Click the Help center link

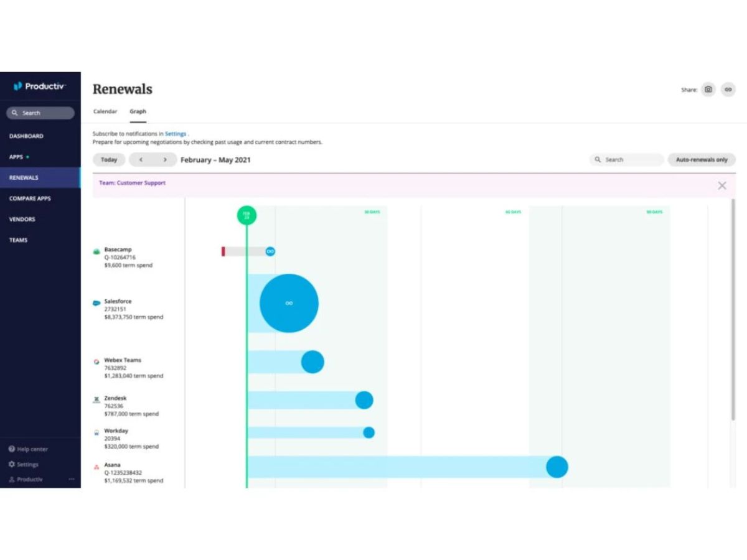coord(32,449)
